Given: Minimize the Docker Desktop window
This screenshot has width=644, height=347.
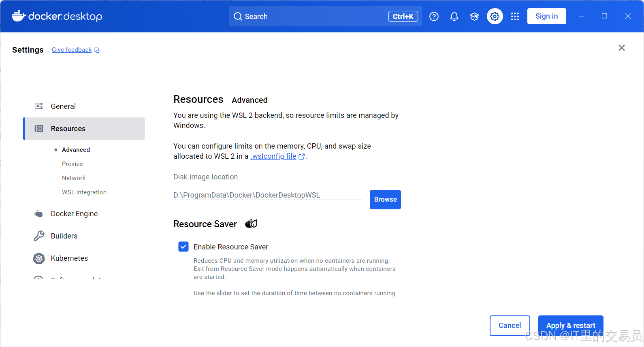Looking at the screenshot, I should point(581,16).
